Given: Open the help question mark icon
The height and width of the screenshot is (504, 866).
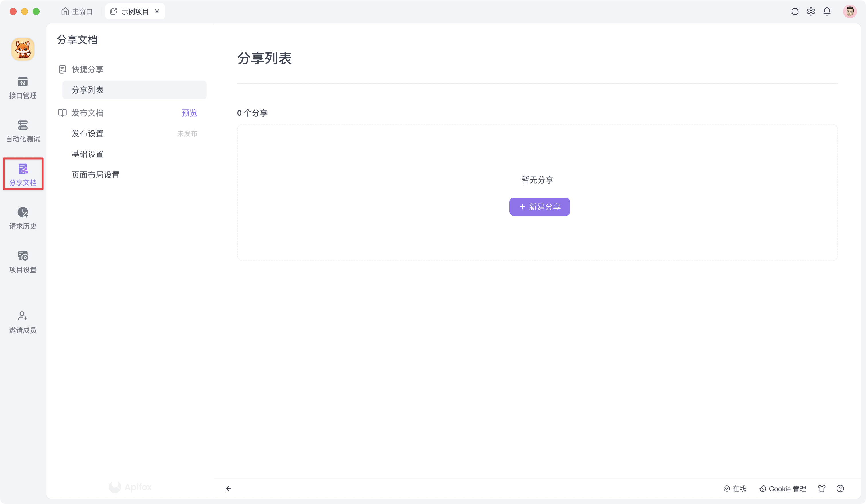Looking at the screenshot, I should (x=840, y=488).
